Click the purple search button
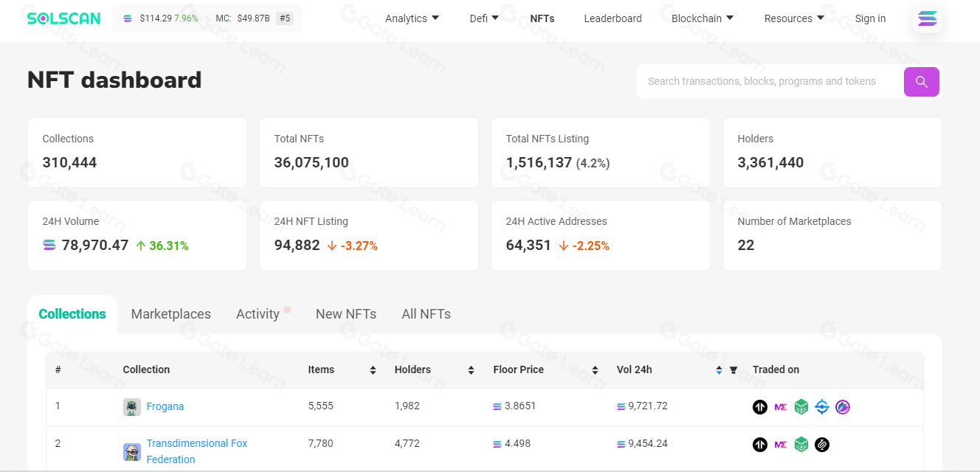 tap(921, 82)
